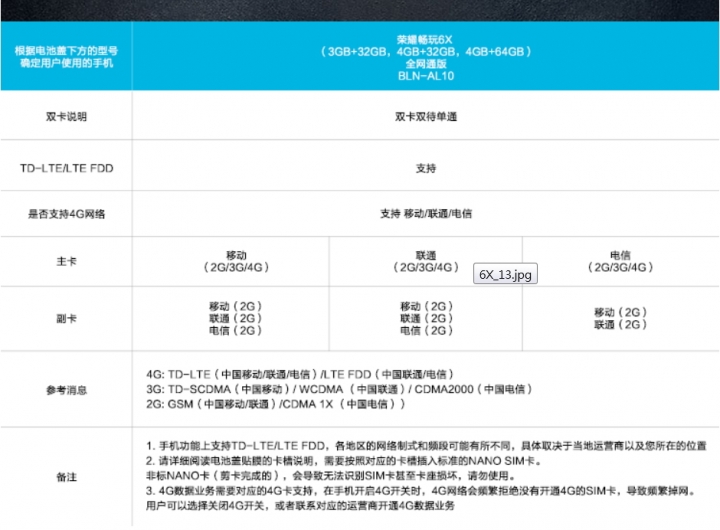Click the 主卡 row label
The width and height of the screenshot is (720, 530).
click(x=67, y=261)
